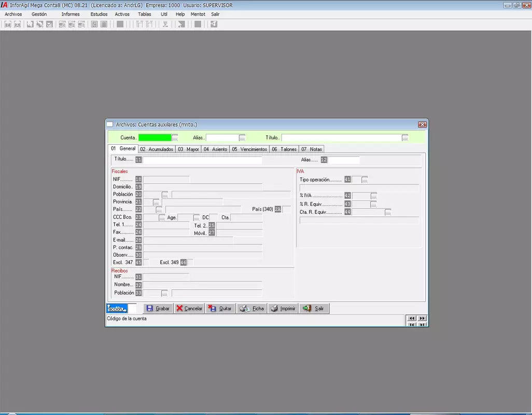Close the Cuentas auxiliares dialog
The image size is (532, 415).
pyautogui.click(x=423, y=125)
